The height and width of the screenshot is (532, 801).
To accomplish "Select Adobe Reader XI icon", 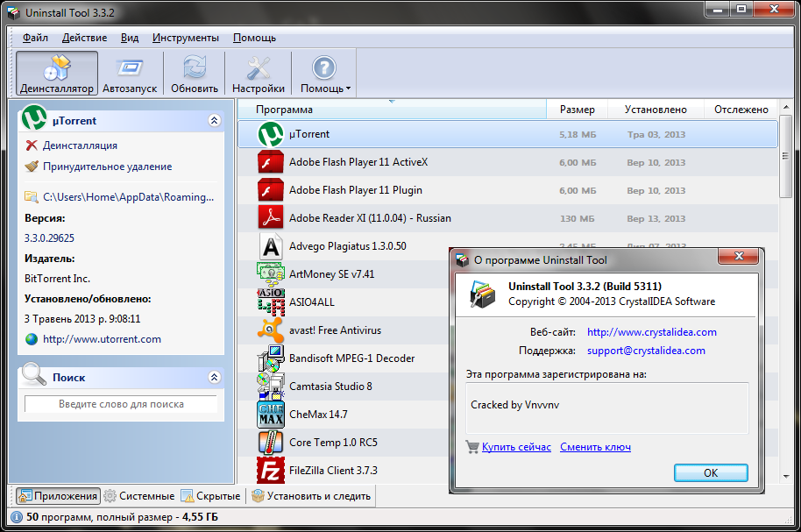I will click(270, 218).
